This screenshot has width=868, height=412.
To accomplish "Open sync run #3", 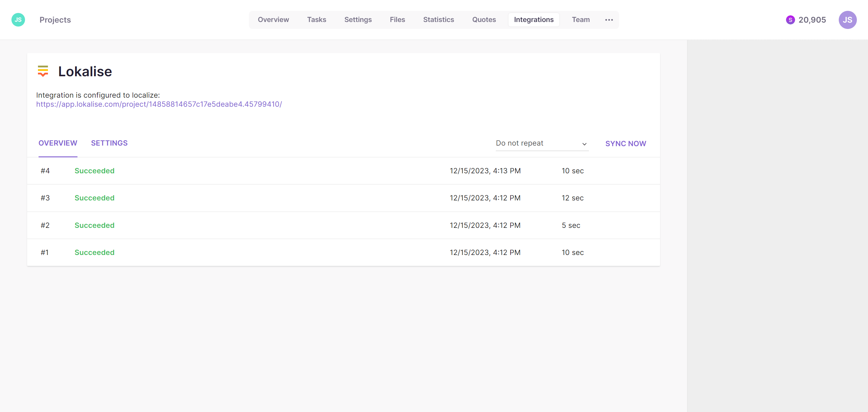I will point(343,198).
